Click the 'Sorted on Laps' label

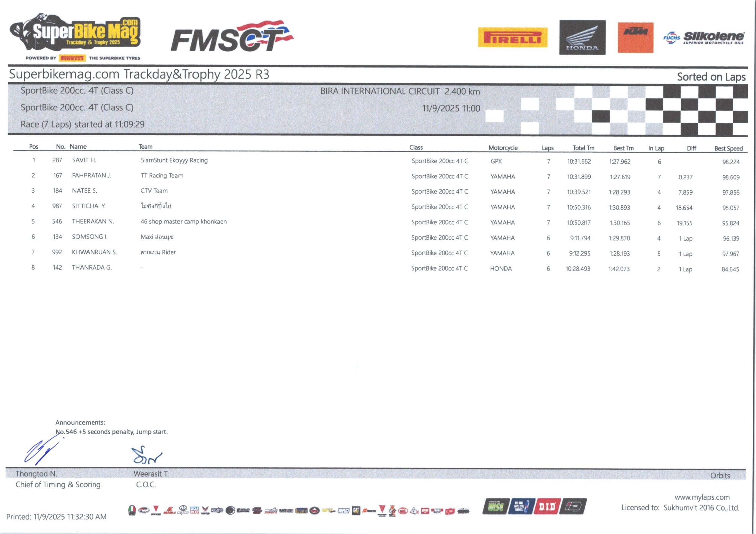[711, 77]
